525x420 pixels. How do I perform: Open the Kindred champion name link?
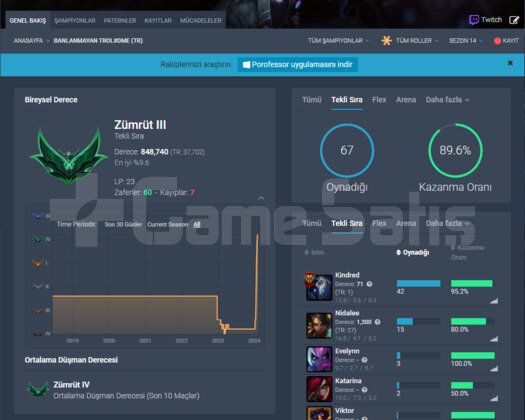click(x=347, y=275)
